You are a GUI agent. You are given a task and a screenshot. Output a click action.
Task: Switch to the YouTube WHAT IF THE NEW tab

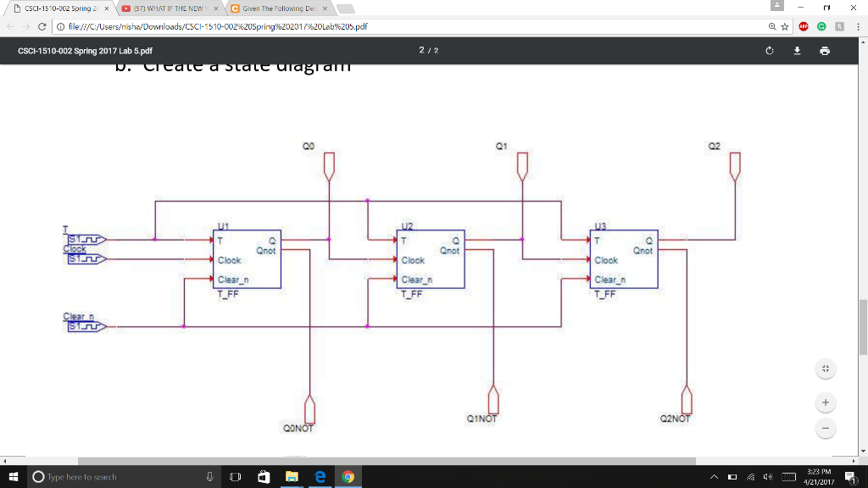coord(169,8)
